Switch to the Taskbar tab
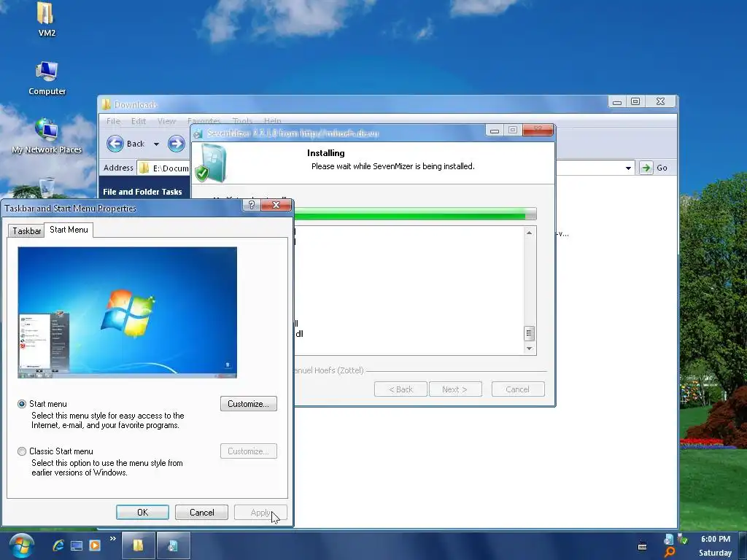The width and height of the screenshot is (747, 560). (27, 231)
